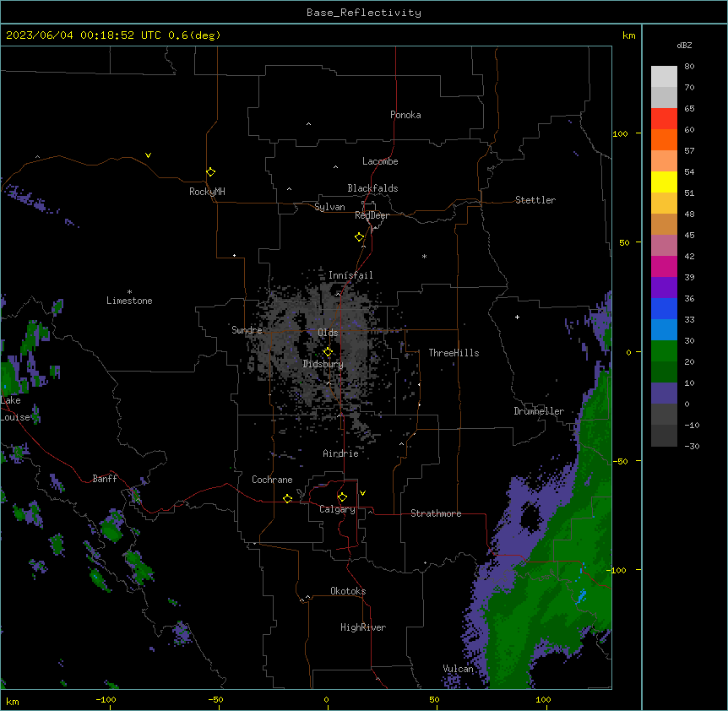Screen dimensions: 728x711
Task: Click the -30 value in the dBZ legend
Action: point(692,446)
